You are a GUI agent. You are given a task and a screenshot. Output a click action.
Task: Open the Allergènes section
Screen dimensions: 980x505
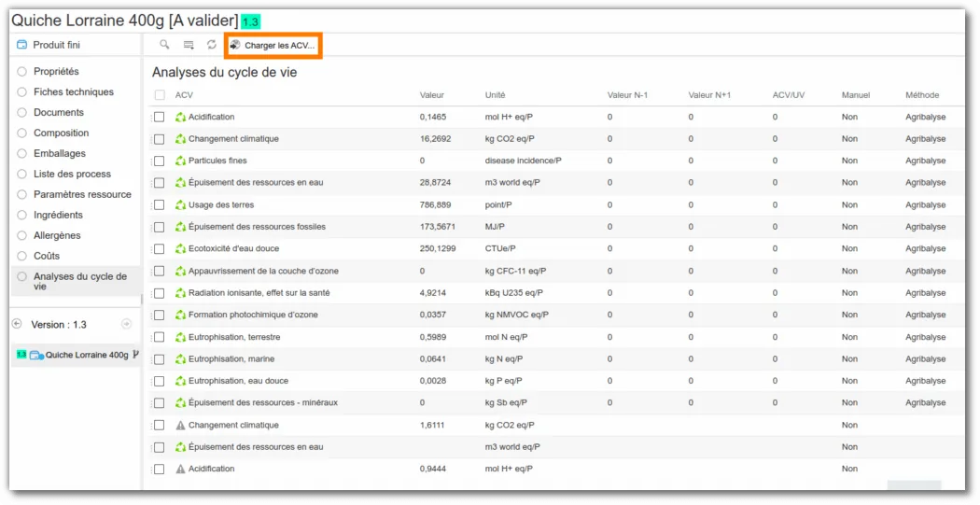click(57, 235)
